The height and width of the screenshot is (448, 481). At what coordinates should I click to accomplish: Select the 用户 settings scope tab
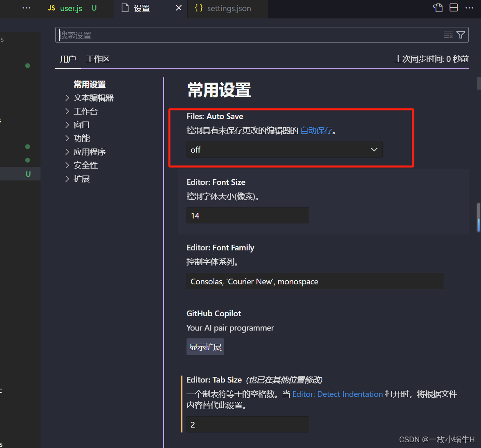[x=68, y=59]
